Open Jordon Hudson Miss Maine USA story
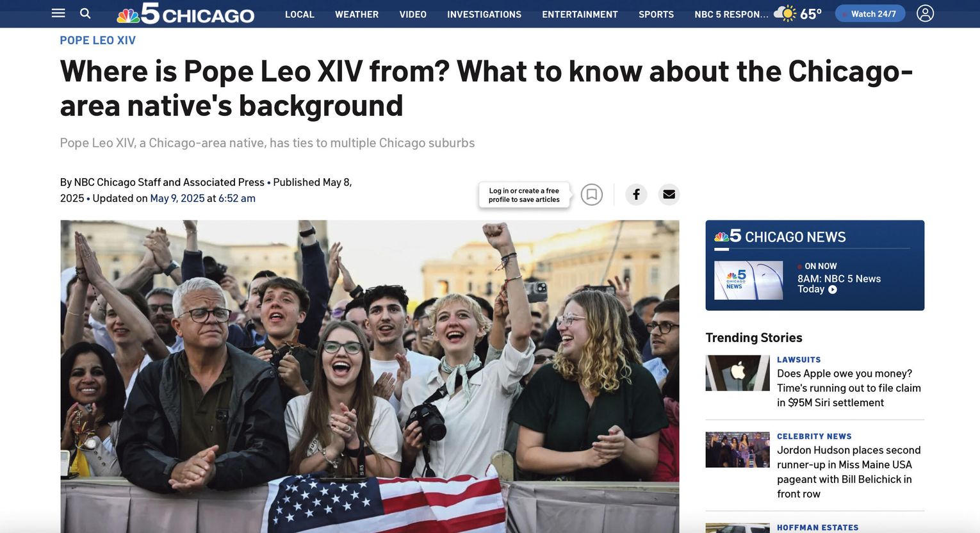This screenshot has height=533, width=980. tap(849, 471)
